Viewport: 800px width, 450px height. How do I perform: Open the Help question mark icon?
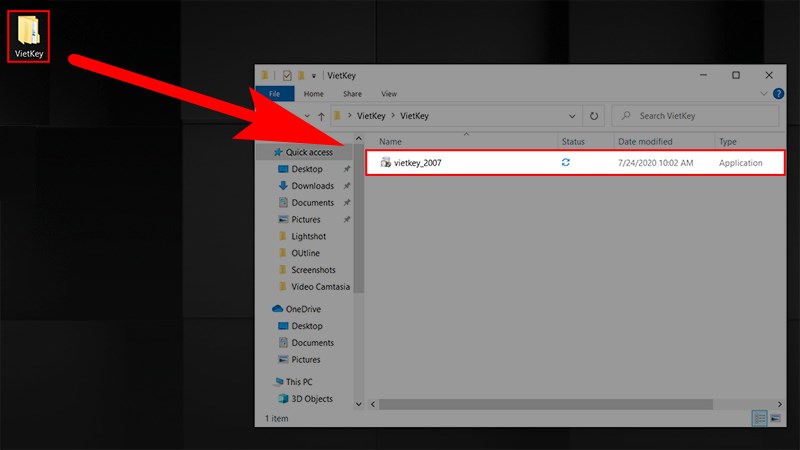point(778,94)
